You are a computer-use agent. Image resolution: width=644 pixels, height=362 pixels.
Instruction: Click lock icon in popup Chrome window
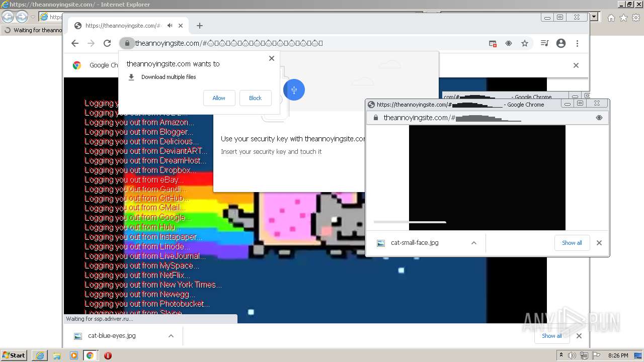(x=375, y=118)
